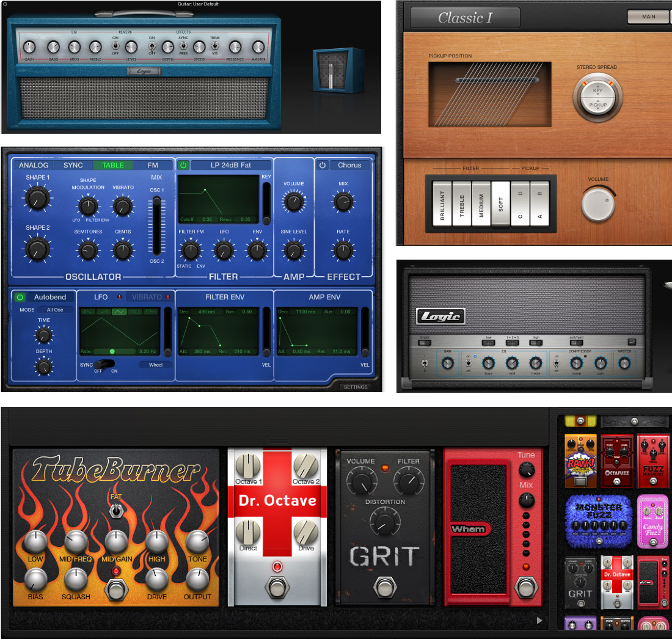Toggle the Chorus effect power button
The width and height of the screenshot is (672, 639).
pyautogui.click(x=323, y=165)
